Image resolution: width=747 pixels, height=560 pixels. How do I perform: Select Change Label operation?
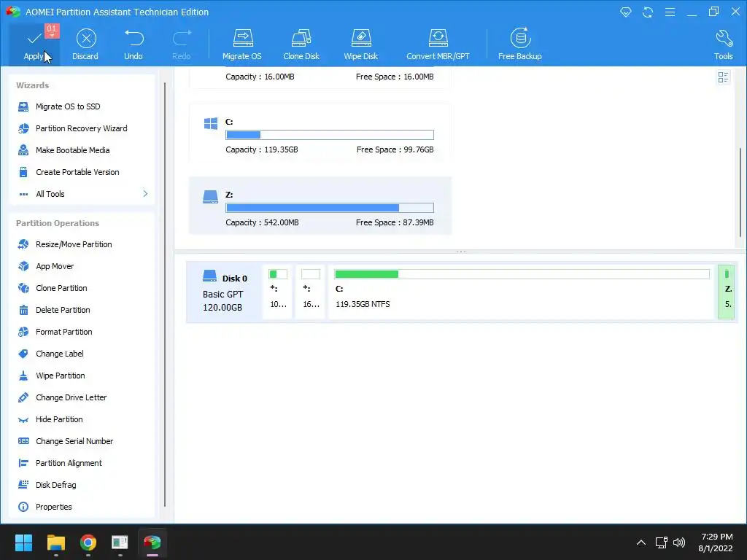point(60,354)
